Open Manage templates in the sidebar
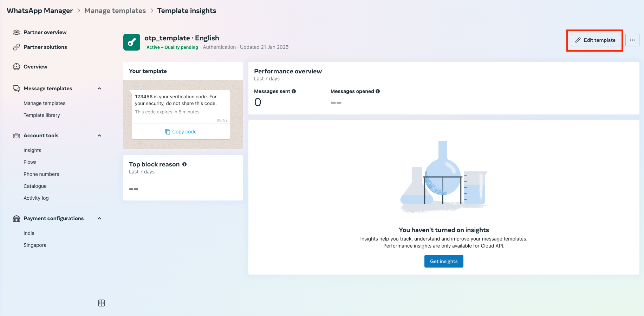 pyautogui.click(x=44, y=103)
